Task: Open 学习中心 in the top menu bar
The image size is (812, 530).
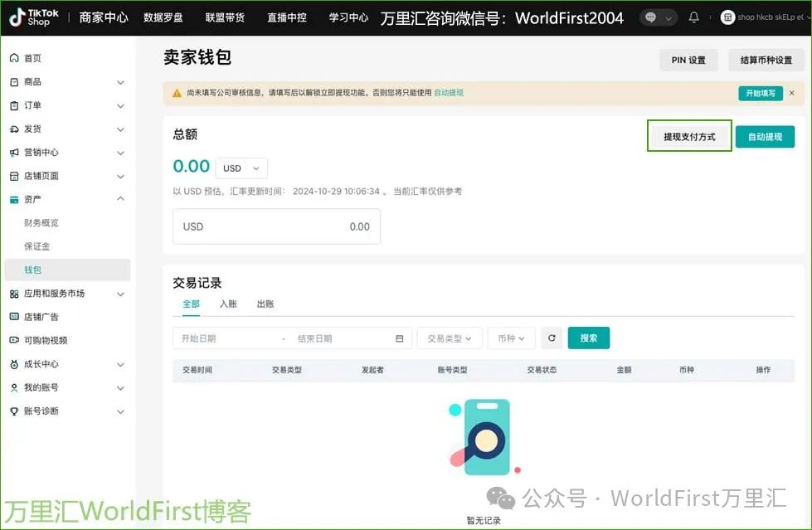Action: click(348, 17)
